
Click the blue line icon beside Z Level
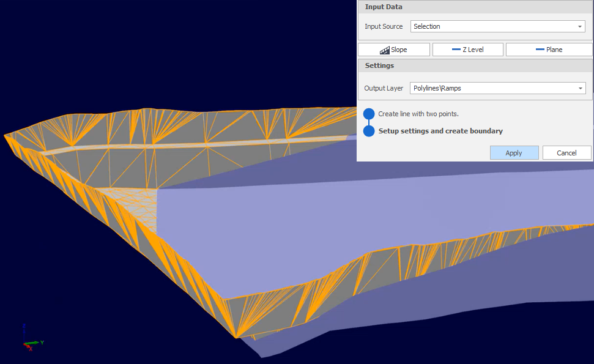[x=456, y=50]
